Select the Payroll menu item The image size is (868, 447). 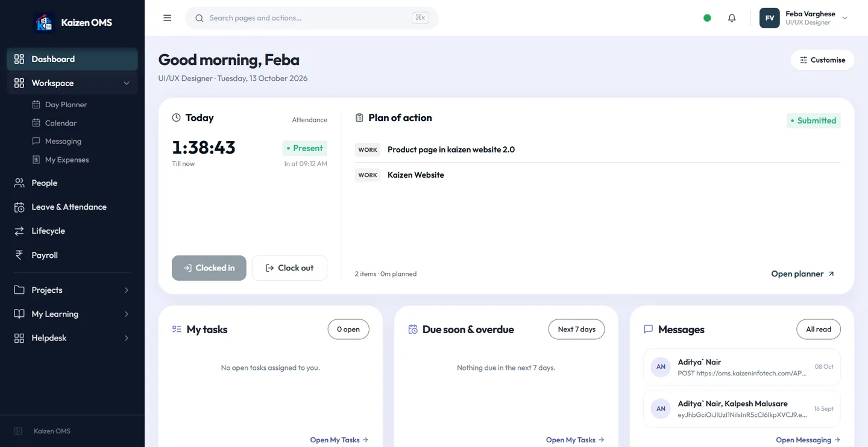coord(72,255)
